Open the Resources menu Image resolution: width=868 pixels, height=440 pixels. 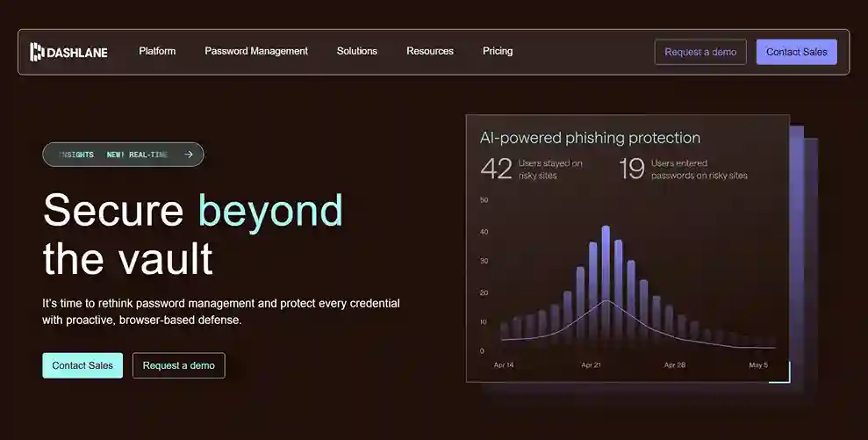(x=430, y=51)
